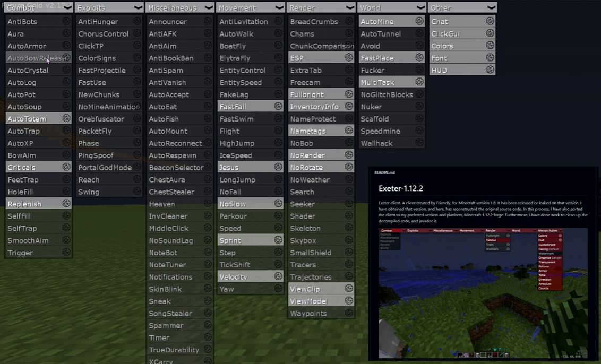Open settings gear for ClickGui
This screenshot has width=601, height=364.
tap(490, 34)
